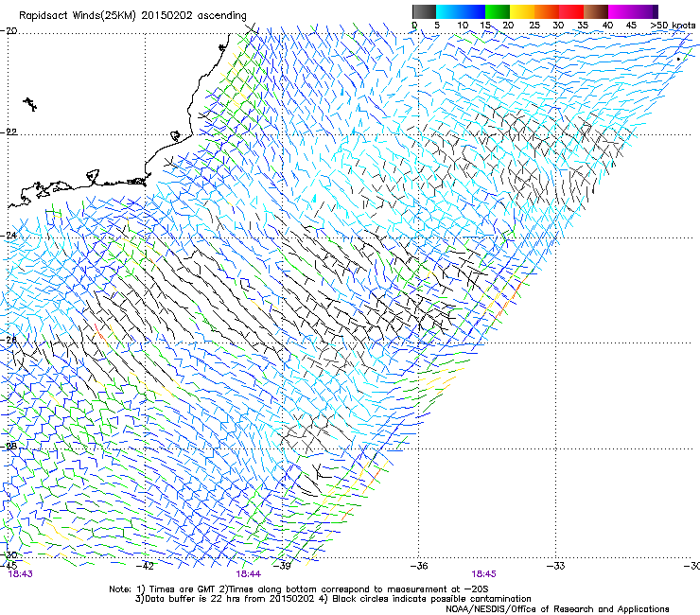
Task: Click the gray 0-5 knots legend segment
Action: (x=424, y=11)
